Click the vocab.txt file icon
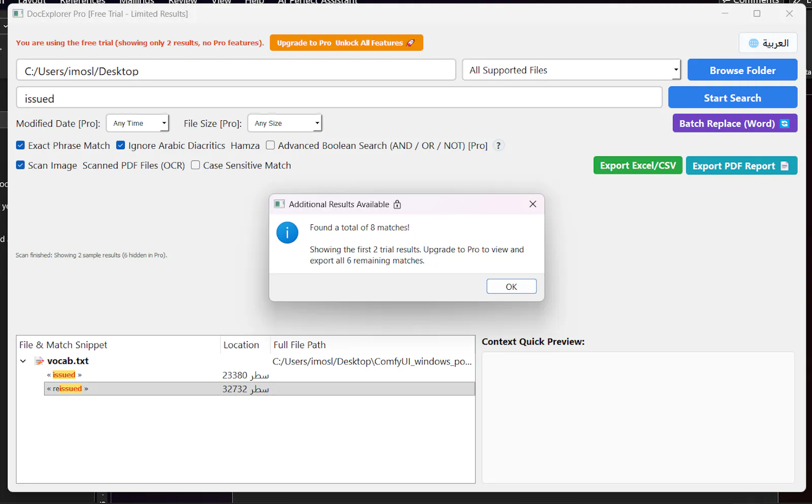The image size is (812, 504). click(39, 361)
